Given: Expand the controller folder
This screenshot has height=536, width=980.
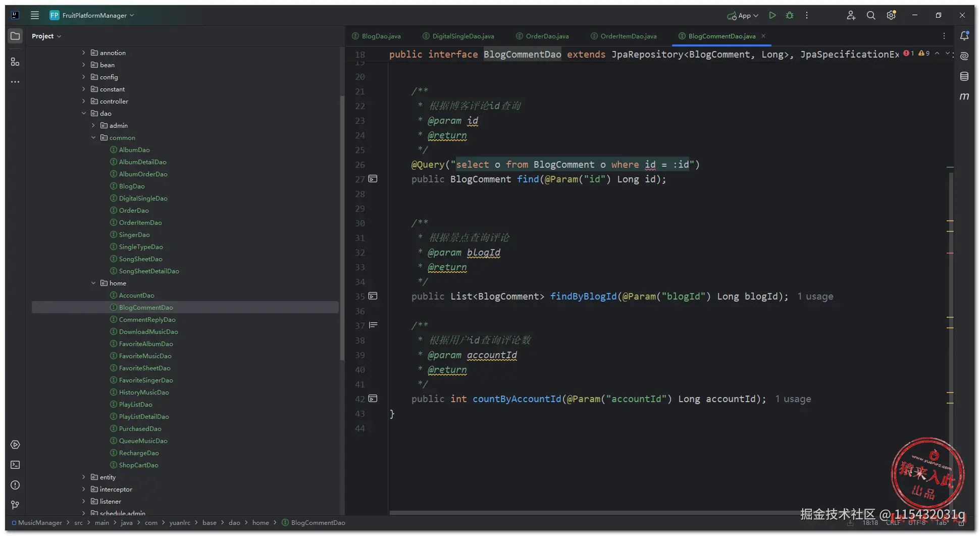Looking at the screenshot, I should pyautogui.click(x=84, y=101).
